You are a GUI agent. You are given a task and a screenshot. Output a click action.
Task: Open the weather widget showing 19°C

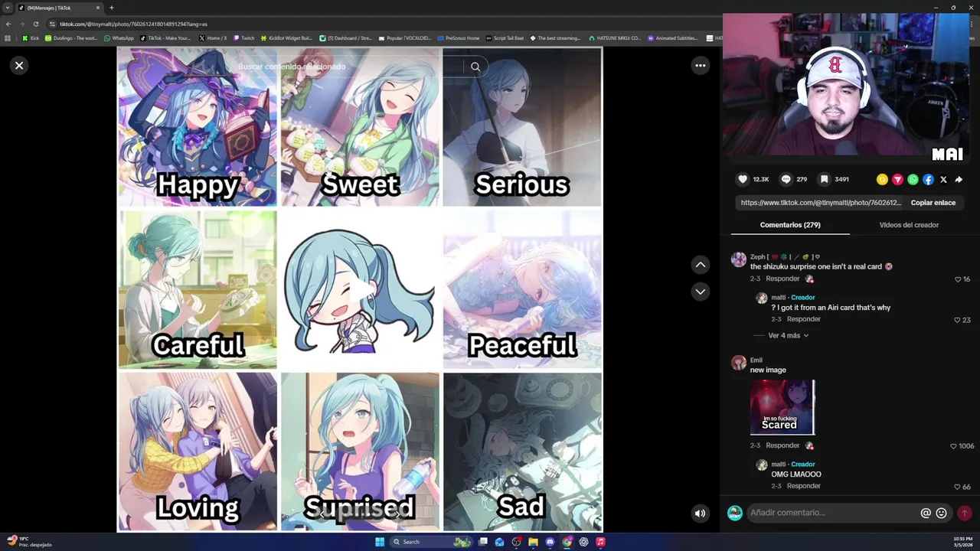pos(29,541)
